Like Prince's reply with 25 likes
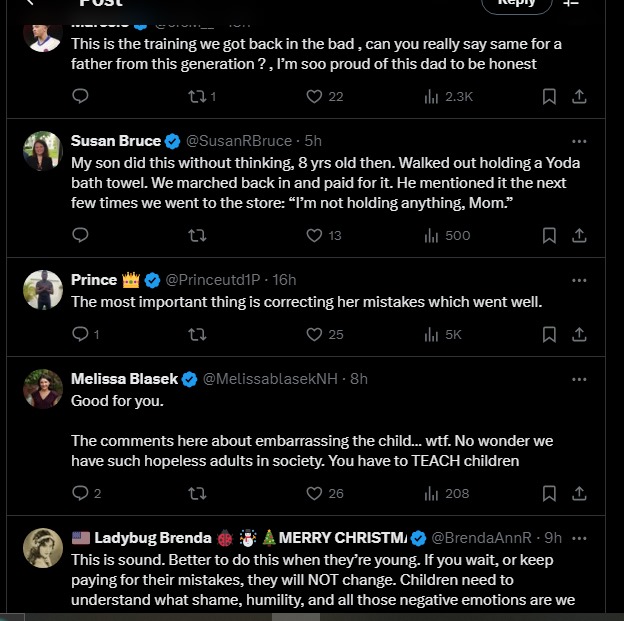Viewport: 624px width, 621px height. [x=314, y=334]
